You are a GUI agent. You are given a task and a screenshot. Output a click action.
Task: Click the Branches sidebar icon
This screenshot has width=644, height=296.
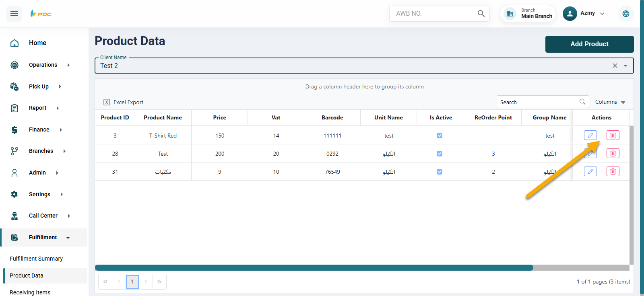(14, 151)
